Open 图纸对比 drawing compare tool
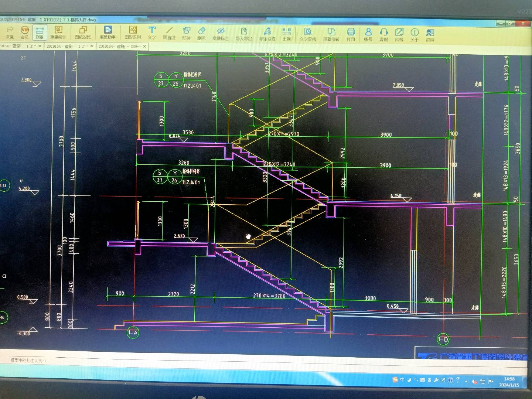532x399 pixels. pyautogui.click(x=83, y=33)
